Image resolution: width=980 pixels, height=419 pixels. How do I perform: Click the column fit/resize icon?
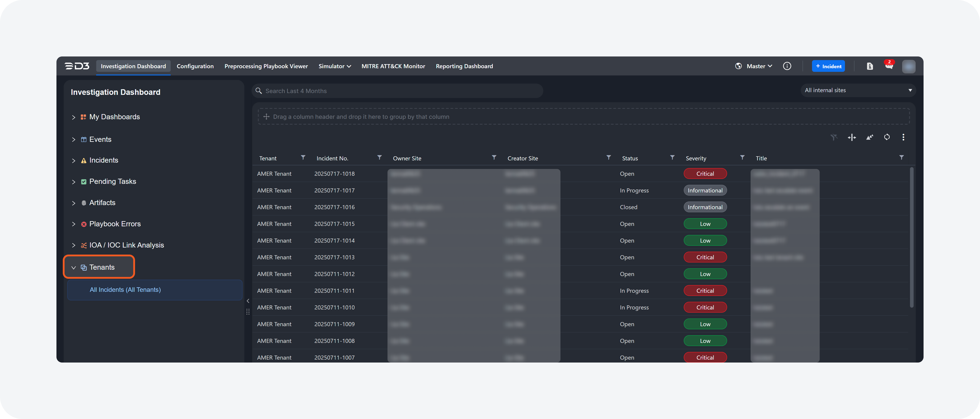point(852,137)
